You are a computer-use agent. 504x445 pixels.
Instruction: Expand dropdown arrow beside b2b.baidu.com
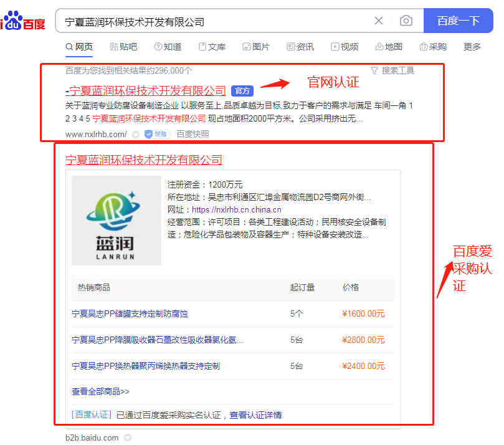[x=128, y=438]
